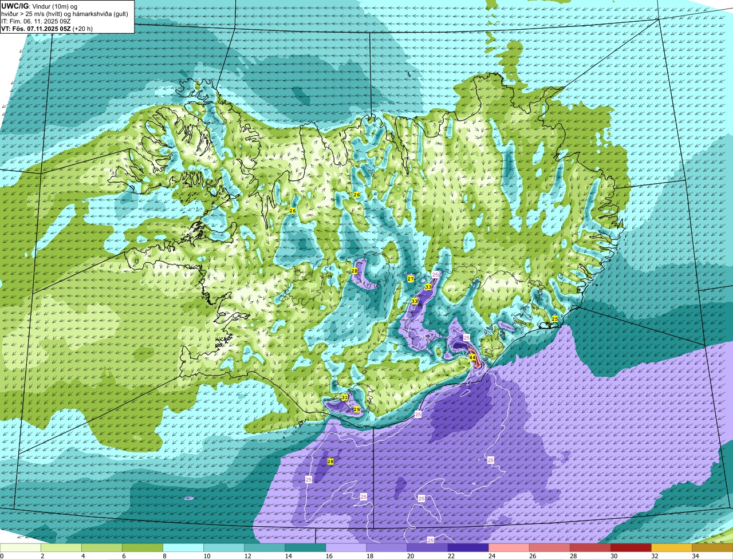Click the 18–20 m/s lavender legend swatch
Screen dimensions: 733x560
387,548
